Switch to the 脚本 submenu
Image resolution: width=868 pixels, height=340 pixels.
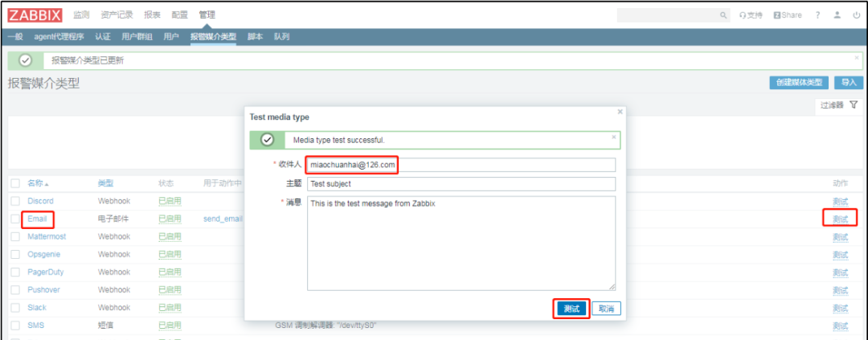coord(255,37)
